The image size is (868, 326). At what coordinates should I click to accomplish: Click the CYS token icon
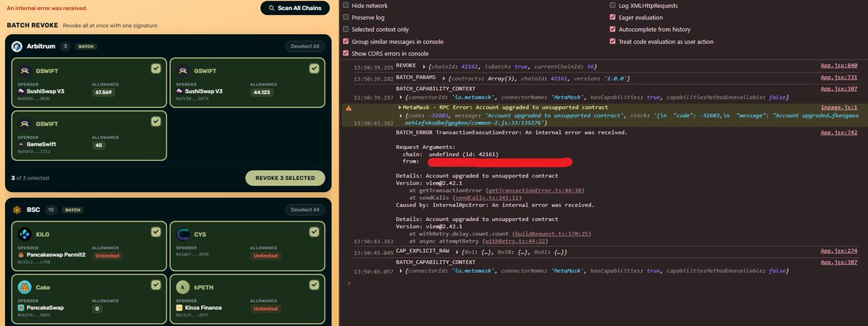click(182, 235)
